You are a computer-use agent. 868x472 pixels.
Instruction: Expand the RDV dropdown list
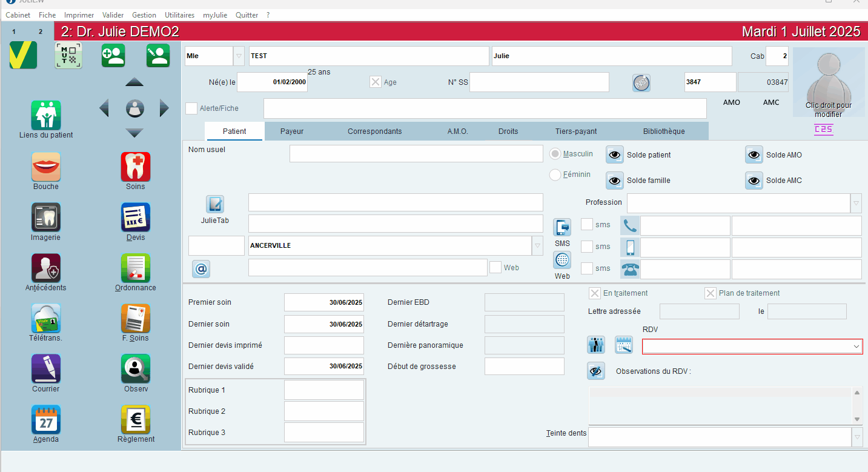(x=856, y=347)
